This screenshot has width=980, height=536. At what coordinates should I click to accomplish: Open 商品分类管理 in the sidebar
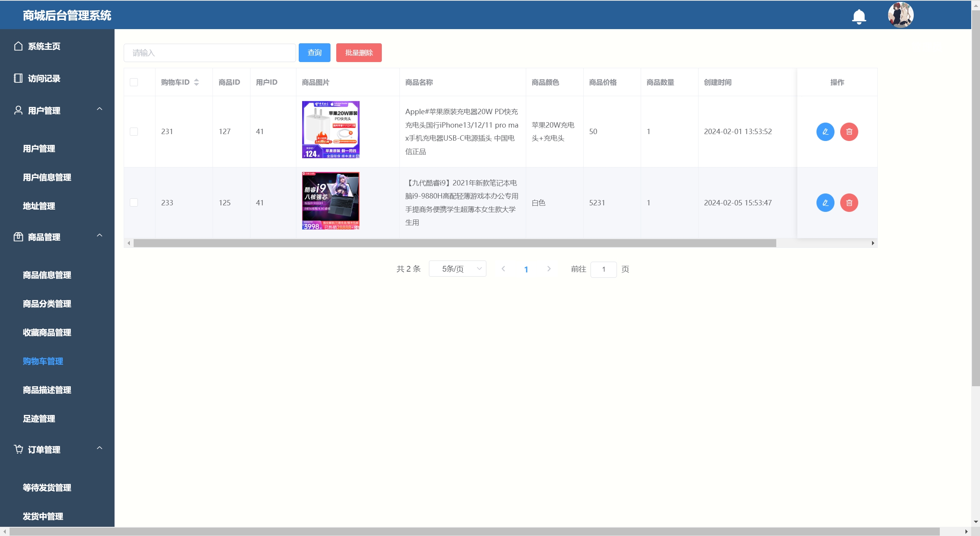47,304
